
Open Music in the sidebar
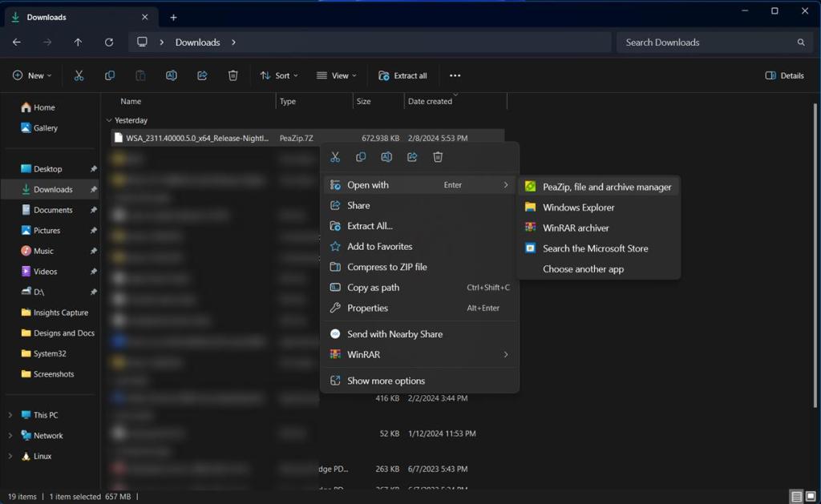[37, 251]
